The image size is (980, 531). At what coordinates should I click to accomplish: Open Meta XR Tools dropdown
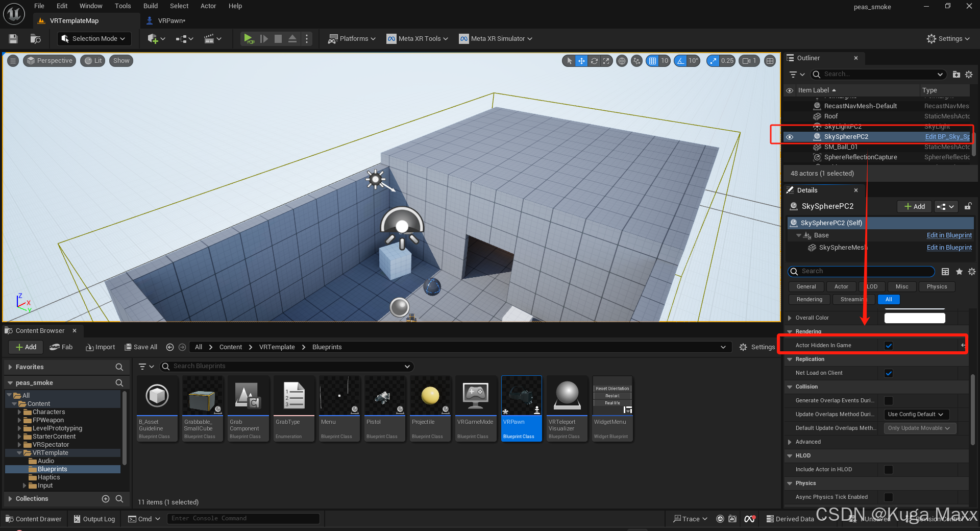click(x=418, y=39)
